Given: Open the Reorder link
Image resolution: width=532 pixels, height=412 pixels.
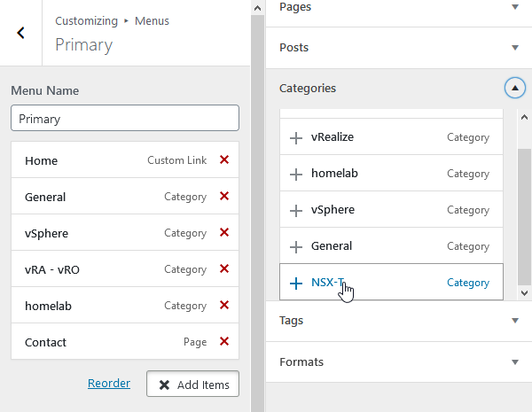Looking at the screenshot, I should (x=109, y=384).
